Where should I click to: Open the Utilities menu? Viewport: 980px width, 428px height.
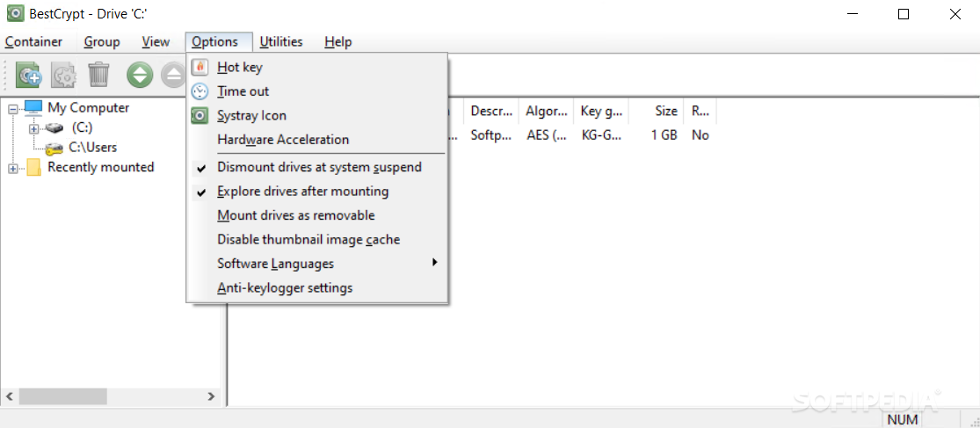(x=281, y=42)
